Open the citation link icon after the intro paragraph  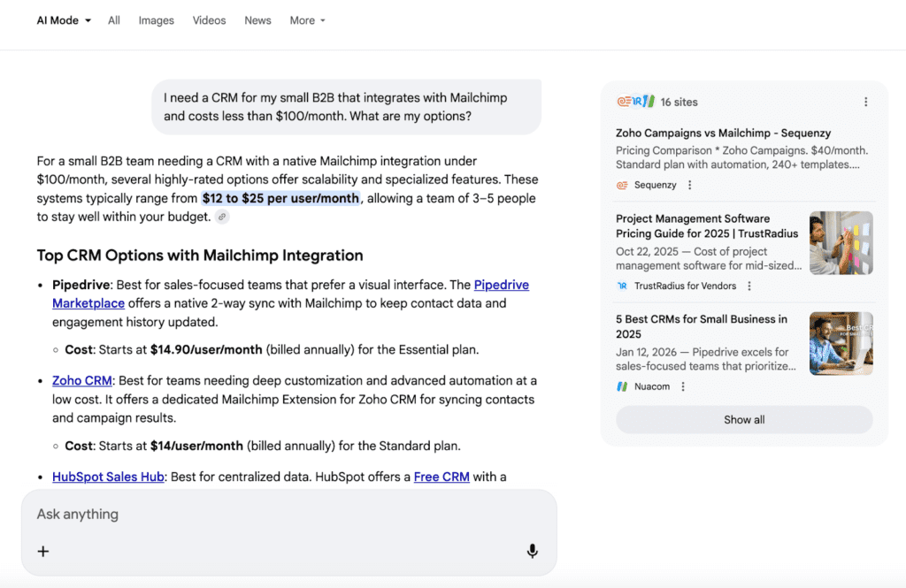pyautogui.click(x=221, y=217)
